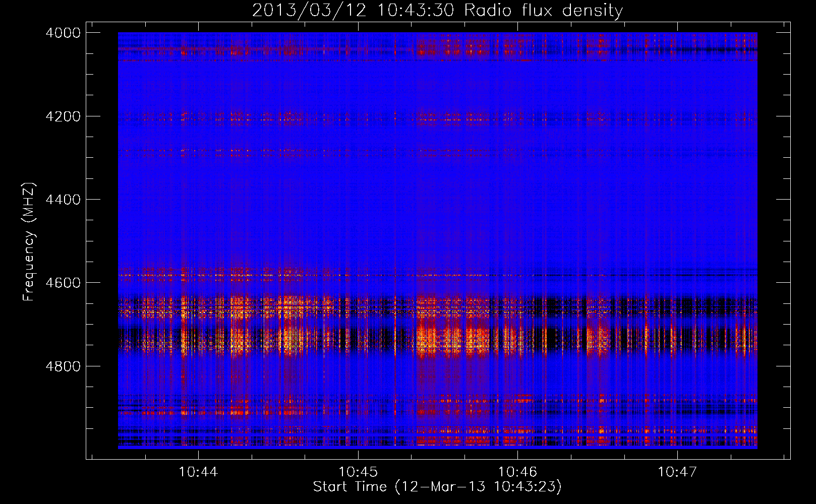
Task: Click the 4600 frequency axis label
Action: [x=63, y=283]
